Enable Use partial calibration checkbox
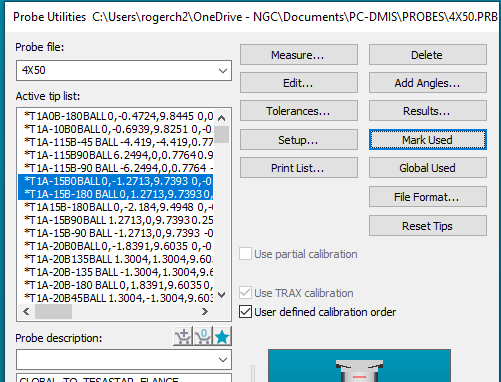 tap(246, 254)
